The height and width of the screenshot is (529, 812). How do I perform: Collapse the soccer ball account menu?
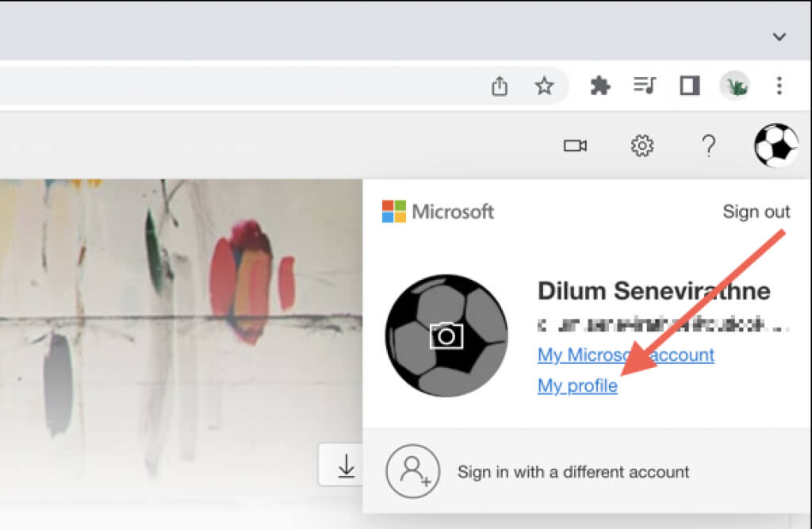coord(776,146)
